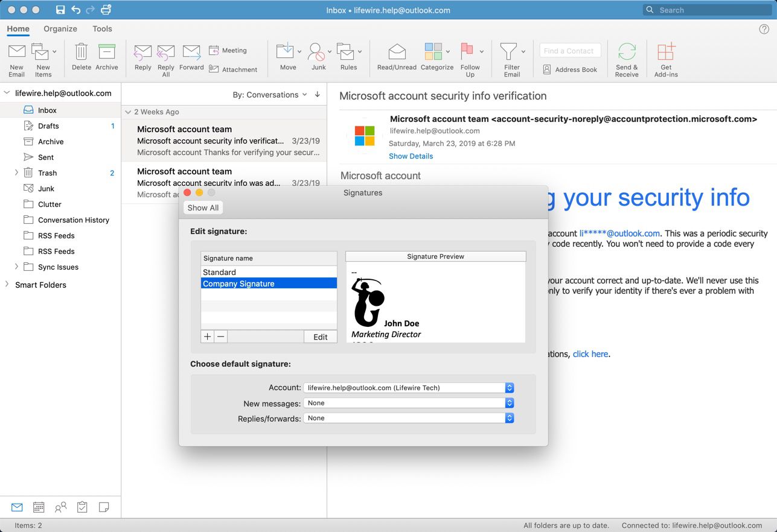Click the Meeting reply button
Image resolution: width=777 pixels, height=532 pixels.
coord(228,51)
